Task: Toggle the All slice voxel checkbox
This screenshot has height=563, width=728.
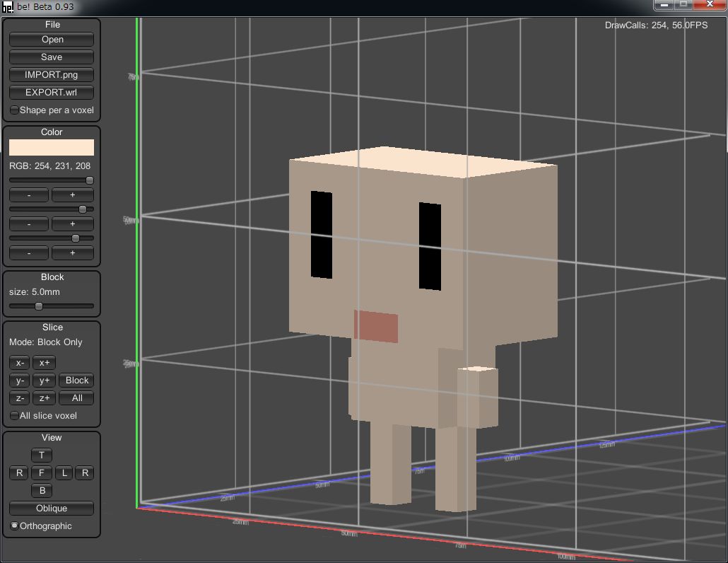Action: pyautogui.click(x=15, y=416)
